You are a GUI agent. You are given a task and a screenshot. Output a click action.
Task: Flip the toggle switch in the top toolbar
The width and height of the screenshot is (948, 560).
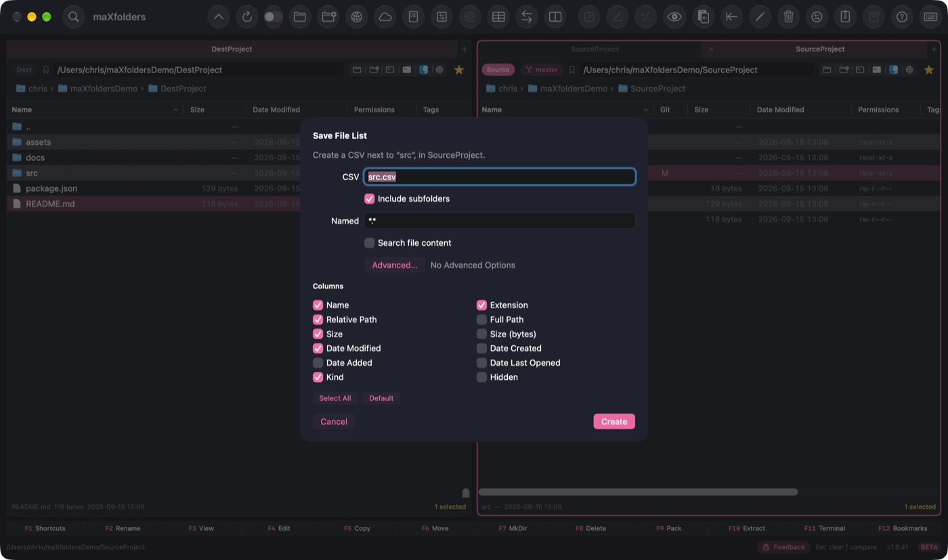(x=273, y=17)
